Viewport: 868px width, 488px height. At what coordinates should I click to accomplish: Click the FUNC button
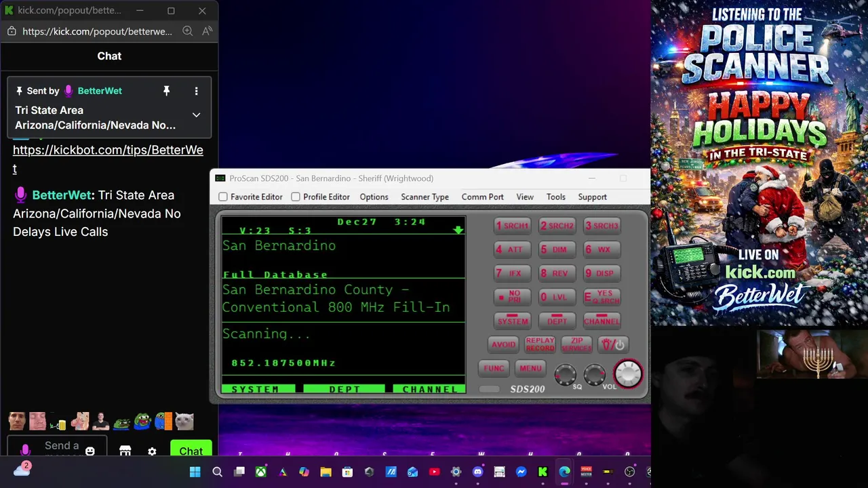tap(494, 368)
